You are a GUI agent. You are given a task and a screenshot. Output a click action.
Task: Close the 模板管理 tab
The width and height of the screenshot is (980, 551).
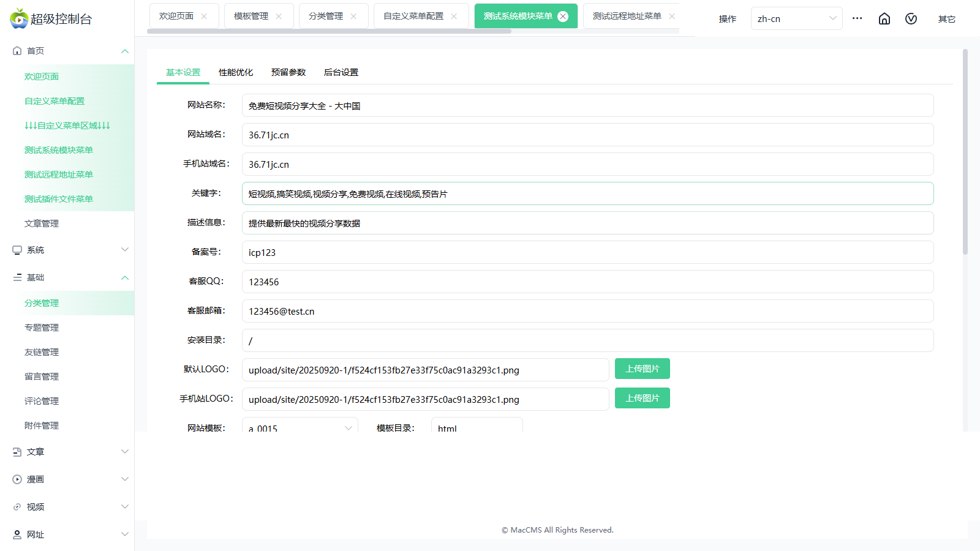click(279, 17)
